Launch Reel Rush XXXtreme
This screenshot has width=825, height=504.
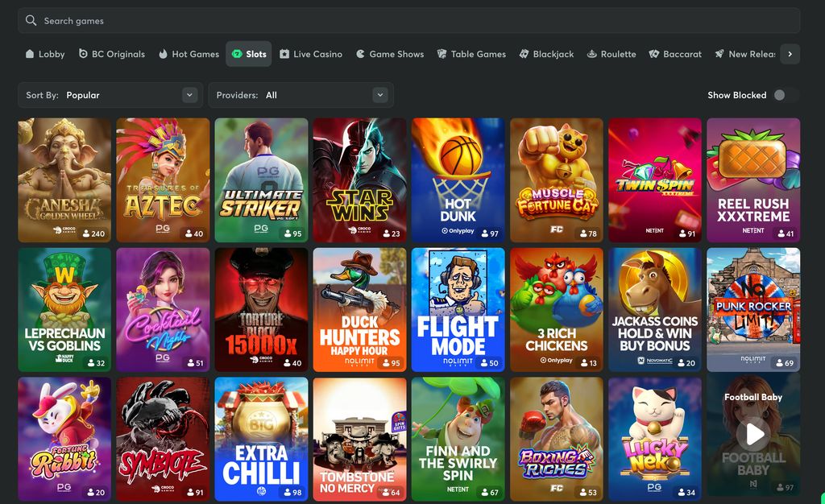[753, 180]
